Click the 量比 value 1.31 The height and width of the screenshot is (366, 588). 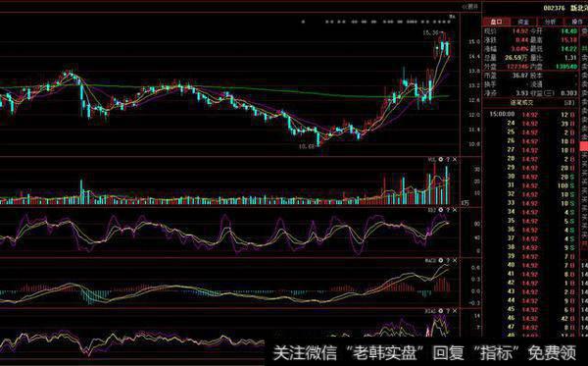click(570, 58)
